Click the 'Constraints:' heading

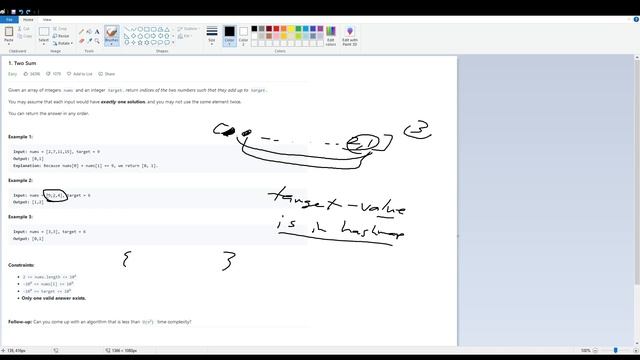click(x=21, y=265)
